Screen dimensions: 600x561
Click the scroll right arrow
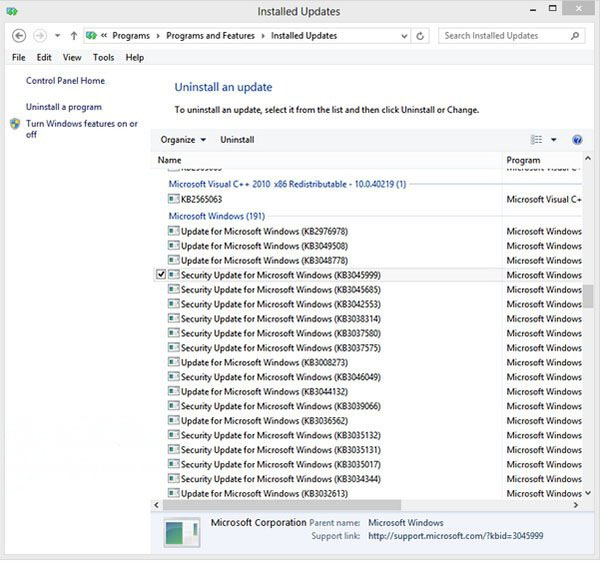(x=576, y=505)
